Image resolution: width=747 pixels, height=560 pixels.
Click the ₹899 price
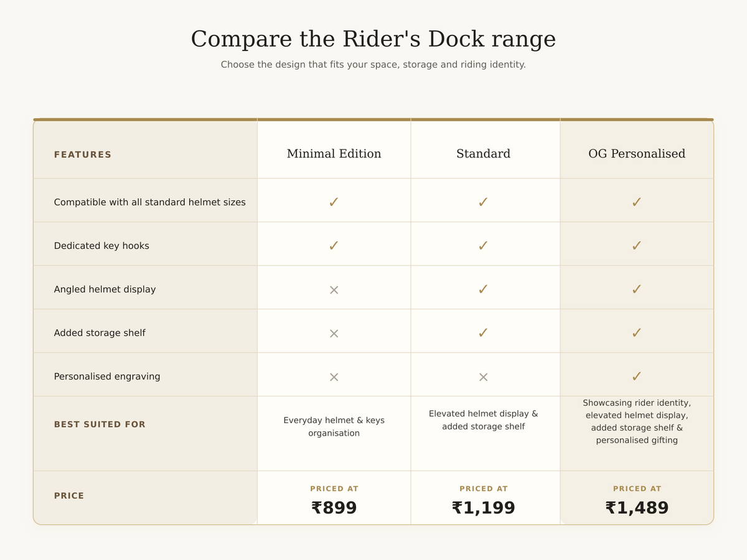pyautogui.click(x=334, y=508)
